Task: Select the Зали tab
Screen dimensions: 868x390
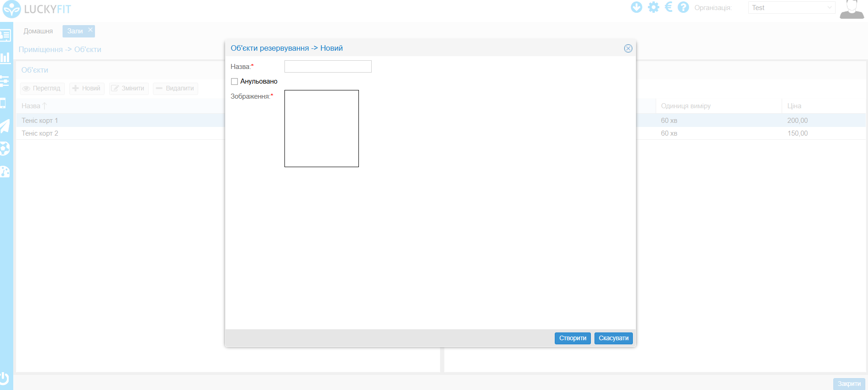Action: 75,31
